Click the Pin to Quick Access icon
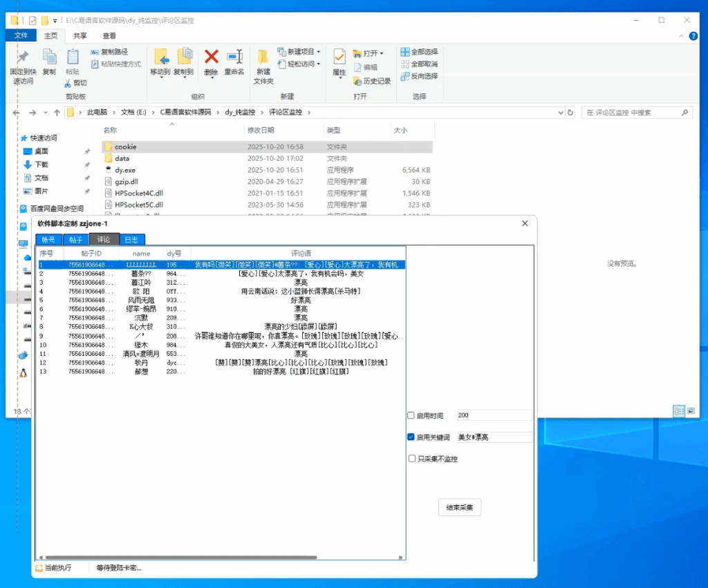Image resolution: width=708 pixels, height=588 pixels. [x=23, y=58]
